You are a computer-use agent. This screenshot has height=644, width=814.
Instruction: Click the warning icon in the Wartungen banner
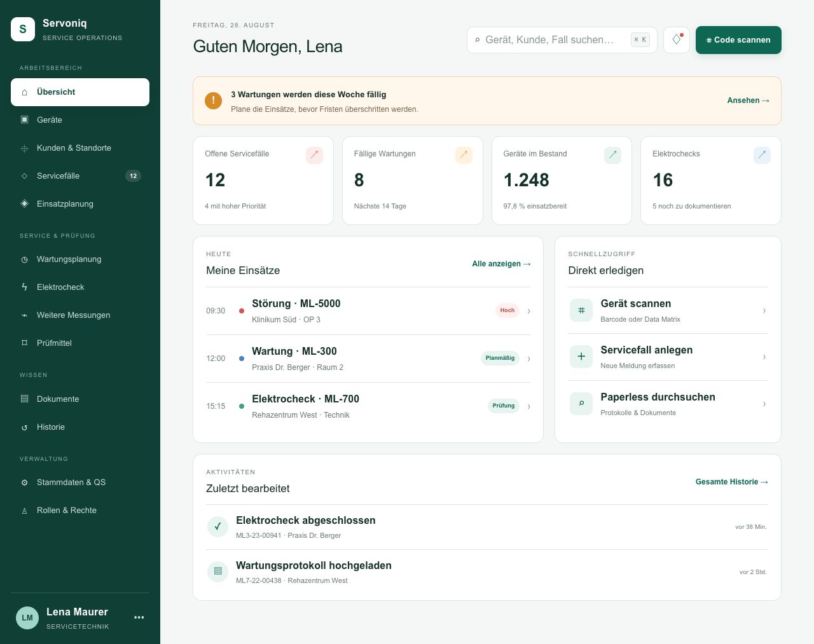point(213,100)
